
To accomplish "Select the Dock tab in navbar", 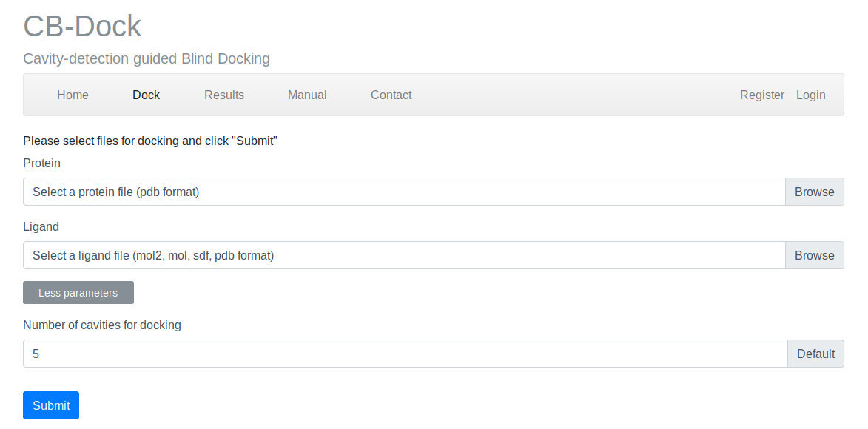I will (x=146, y=95).
